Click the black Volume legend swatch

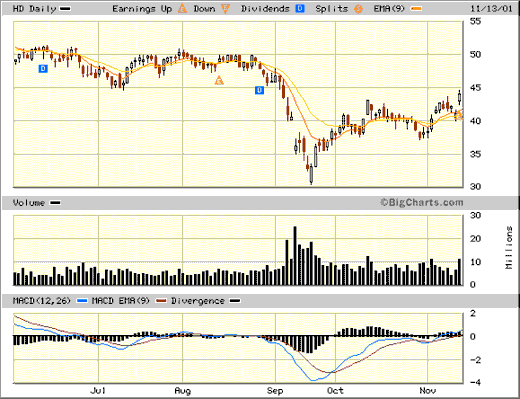(55, 203)
